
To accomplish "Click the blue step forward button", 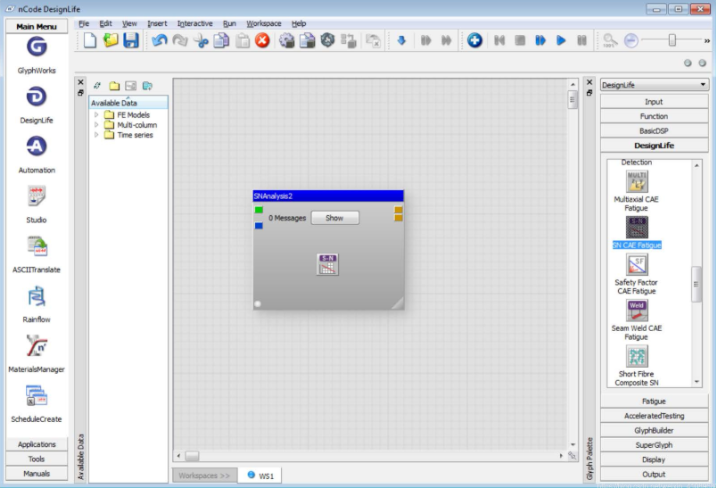I will click(541, 41).
